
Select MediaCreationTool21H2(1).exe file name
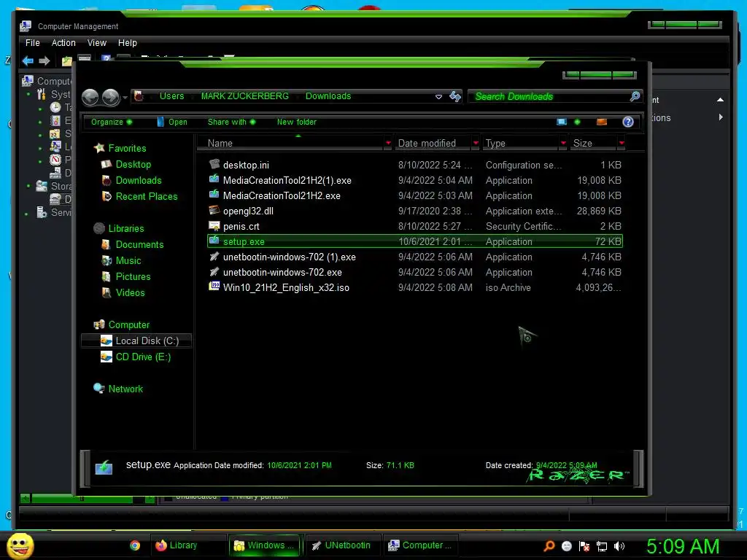[287, 181]
